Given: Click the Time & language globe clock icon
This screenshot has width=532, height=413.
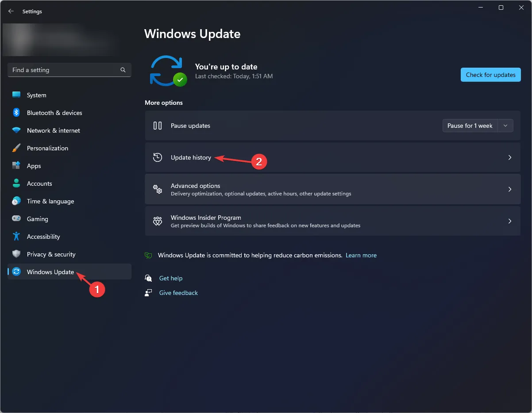Looking at the screenshot, I should (x=16, y=201).
